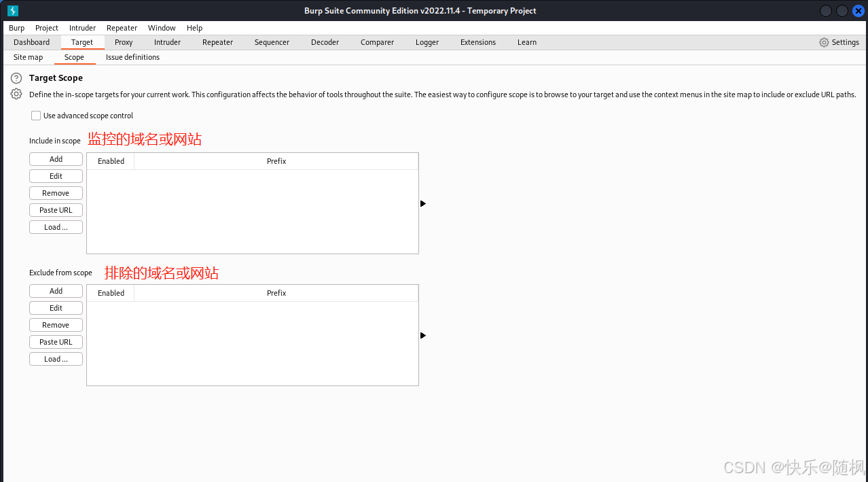Click Enabled column header in Exclude table
The width and height of the screenshot is (868, 482).
(111, 293)
